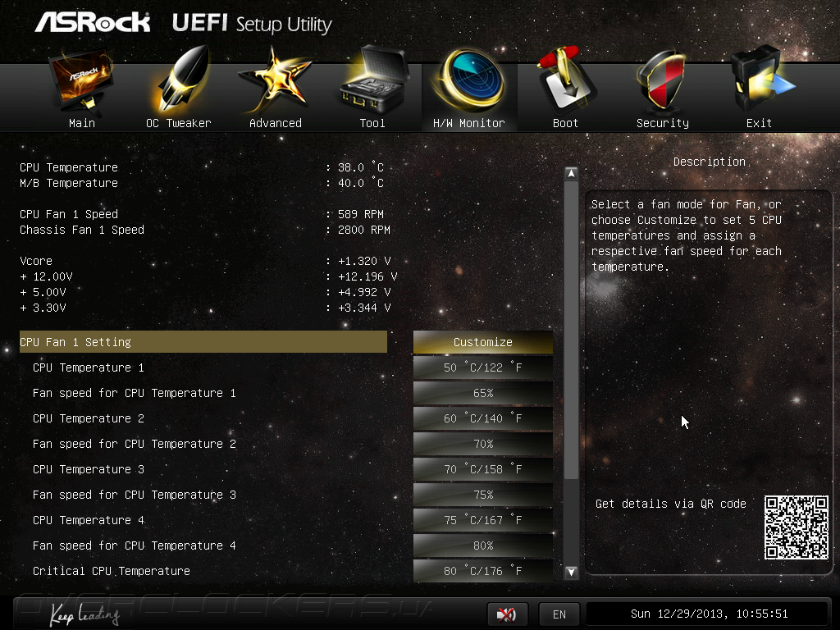Viewport: 840px width, 630px height.
Task: Open the Tool toolbox icon
Action: tap(373, 80)
